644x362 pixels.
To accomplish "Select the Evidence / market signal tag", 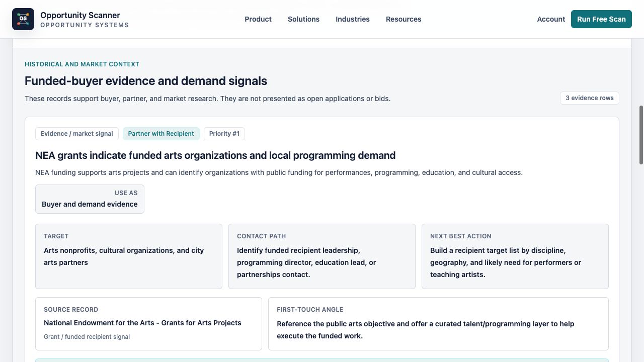I will tap(77, 134).
